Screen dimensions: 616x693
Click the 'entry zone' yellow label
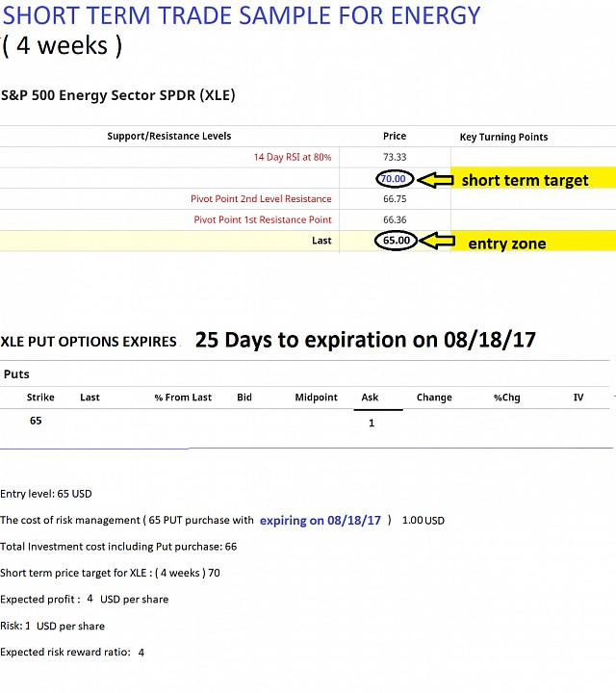tap(507, 244)
